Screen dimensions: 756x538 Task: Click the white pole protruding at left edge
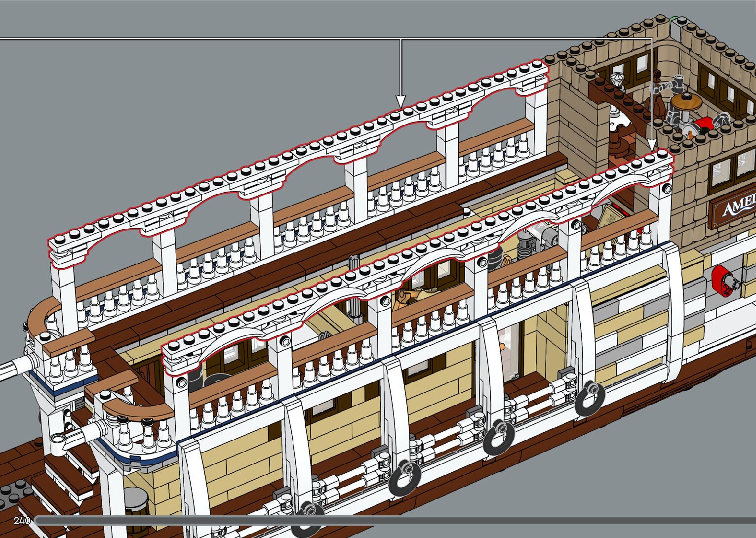[x=12, y=369]
